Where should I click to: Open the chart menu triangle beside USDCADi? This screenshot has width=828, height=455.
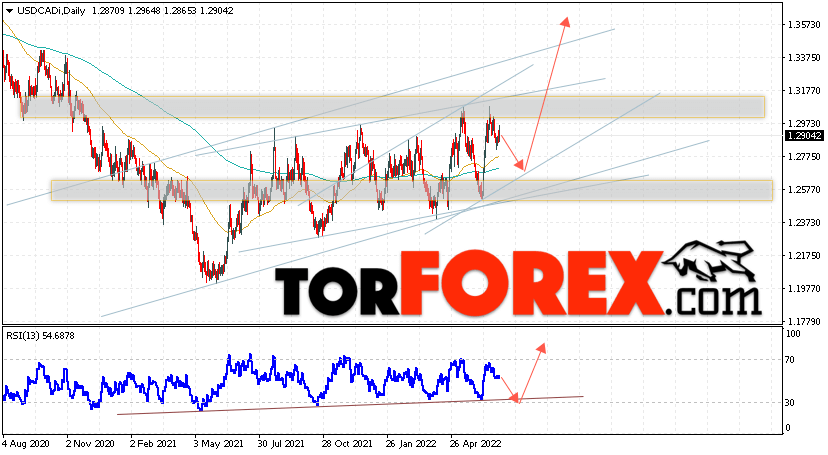tap(10, 11)
